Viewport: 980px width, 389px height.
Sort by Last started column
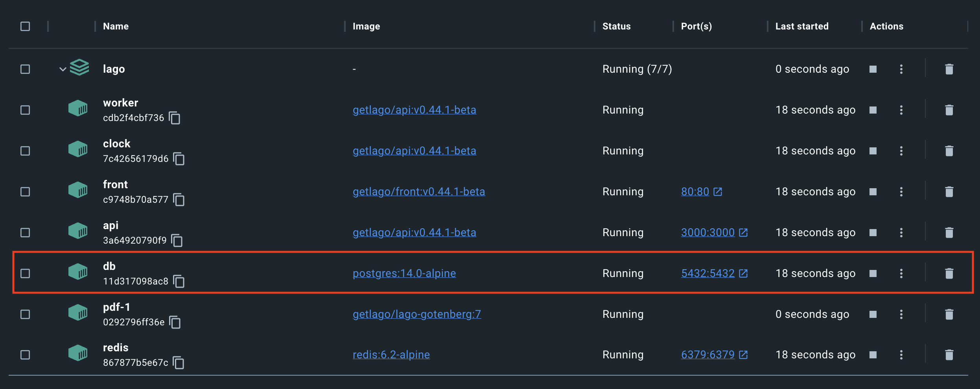801,26
